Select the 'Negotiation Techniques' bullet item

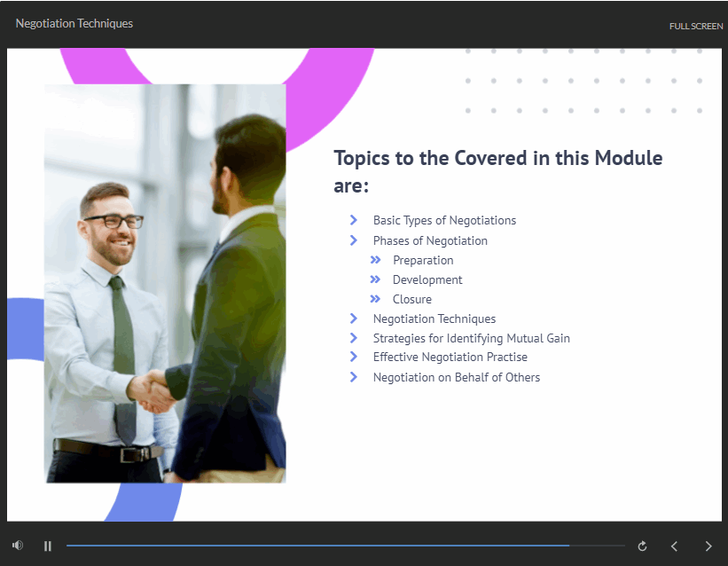(434, 318)
